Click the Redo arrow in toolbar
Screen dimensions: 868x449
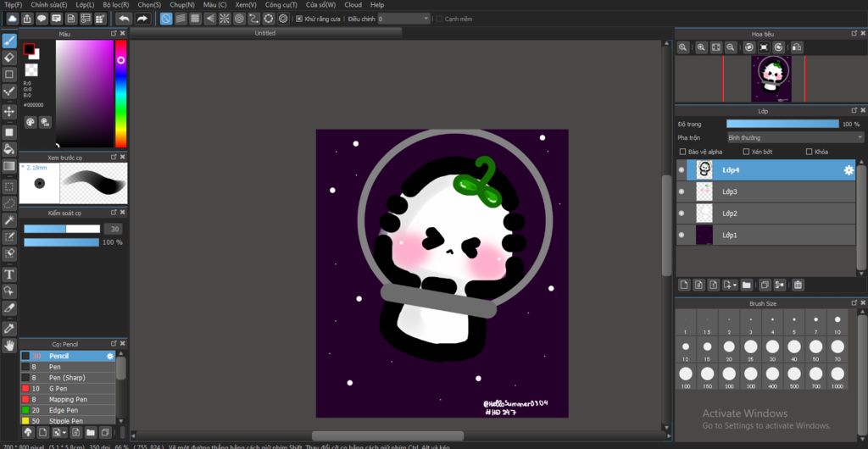tap(142, 19)
